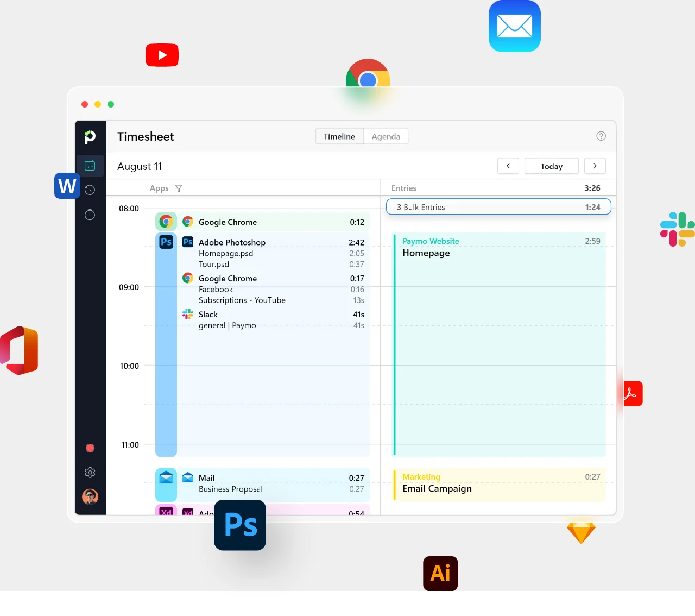Select the Tour.psd activity row

click(281, 264)
